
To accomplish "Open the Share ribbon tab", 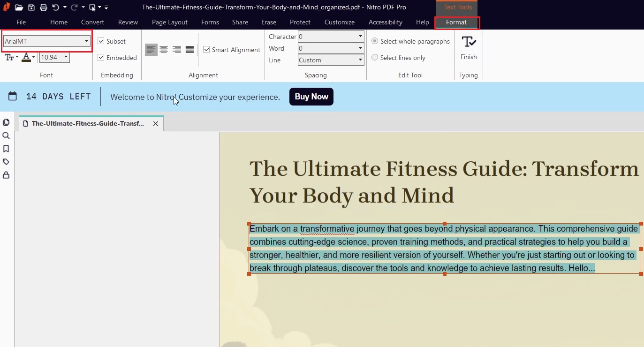I will [240, 22].
